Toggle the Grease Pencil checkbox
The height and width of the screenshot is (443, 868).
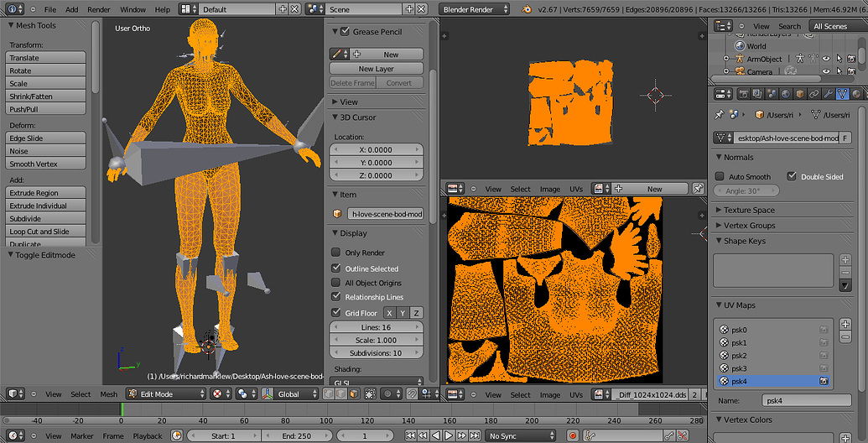coord(345,32)
